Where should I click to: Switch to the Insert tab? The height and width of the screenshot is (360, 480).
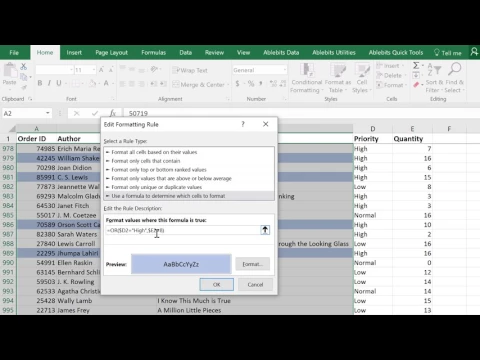pyautogui.click(x=74, y=53)
